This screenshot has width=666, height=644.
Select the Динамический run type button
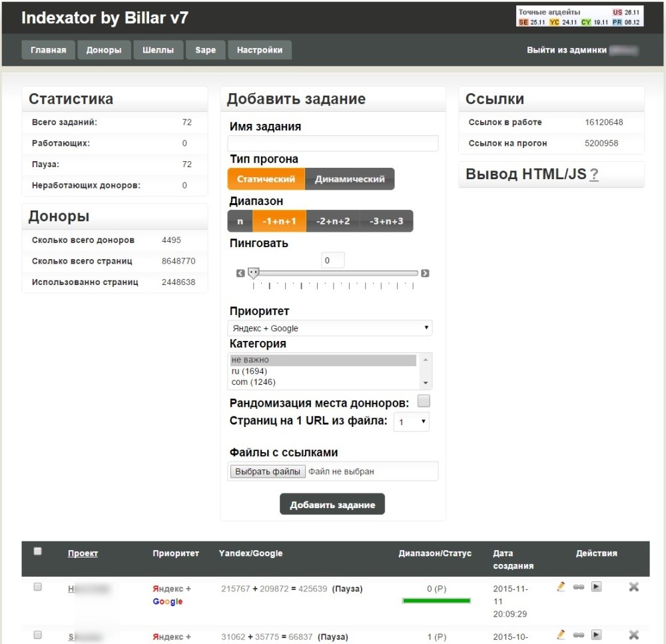pos(350,179)
